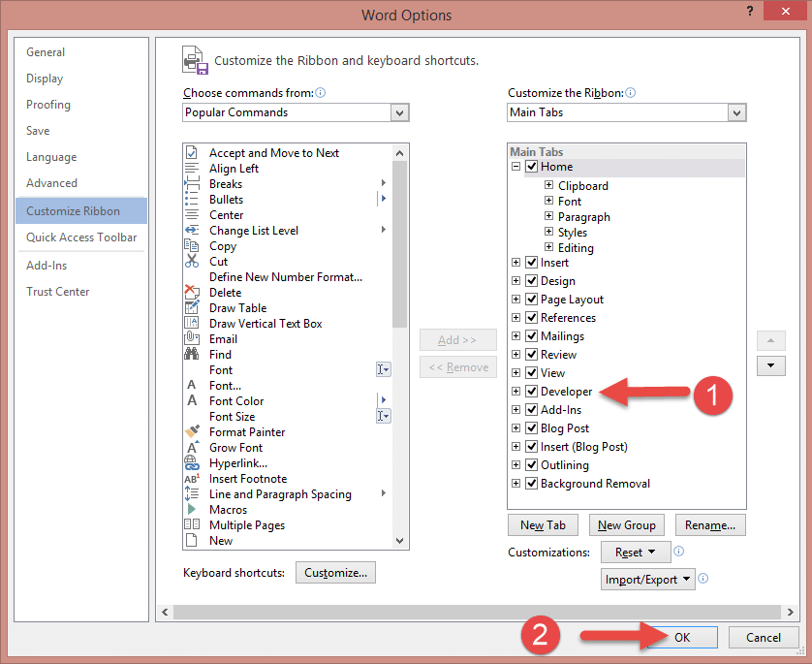812x664 pixels.
Task: Open the General options category
Action: tap(80, 52)
